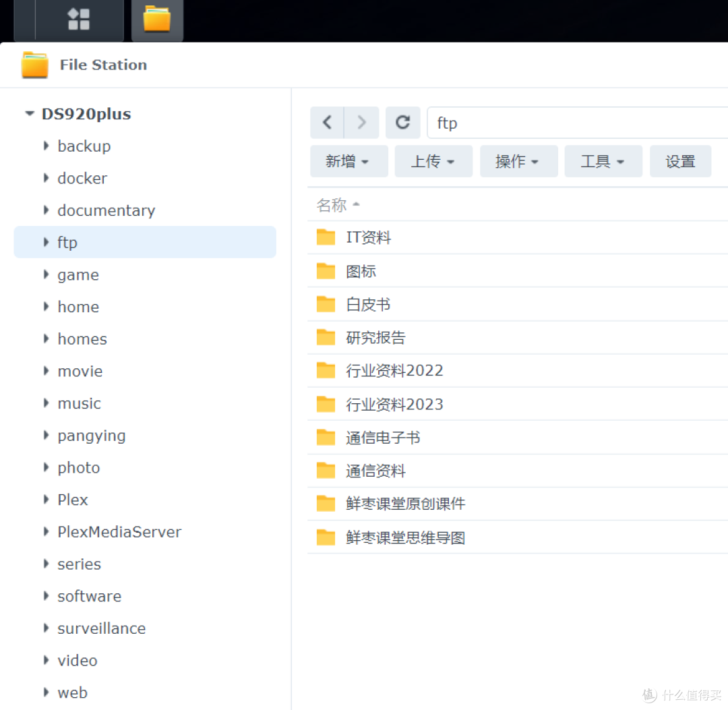Select the ftp shared folder
728x710 pixels.
(x=145, y=242)
